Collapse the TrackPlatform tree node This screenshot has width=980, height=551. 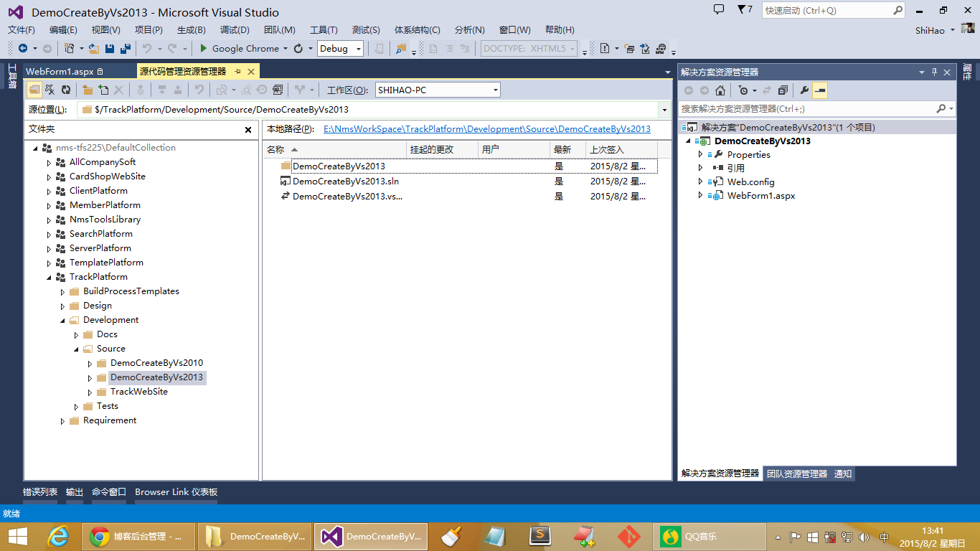(49, 277)
